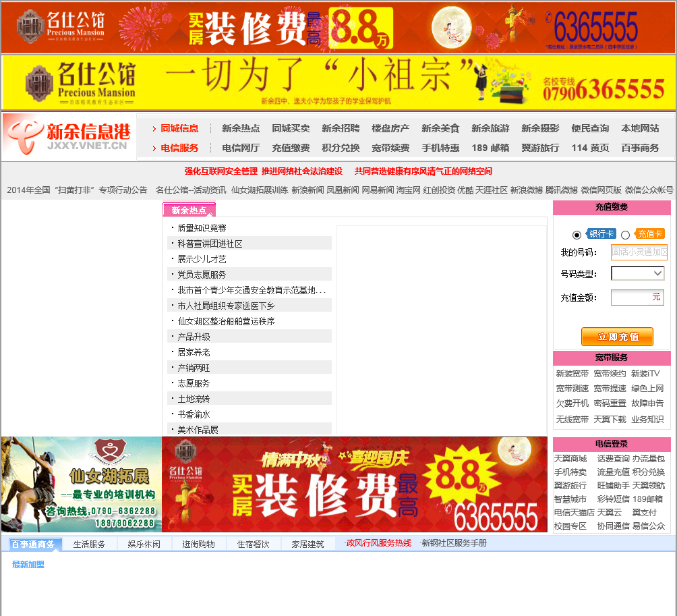Click the 密码重置 service link
Screen dimensions: 677x616
click(610, 403)
